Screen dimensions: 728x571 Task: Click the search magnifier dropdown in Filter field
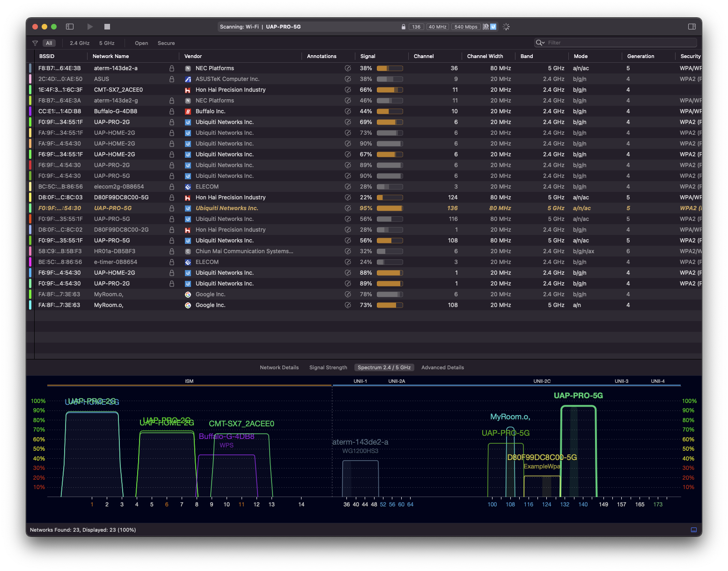pos(540,43)
